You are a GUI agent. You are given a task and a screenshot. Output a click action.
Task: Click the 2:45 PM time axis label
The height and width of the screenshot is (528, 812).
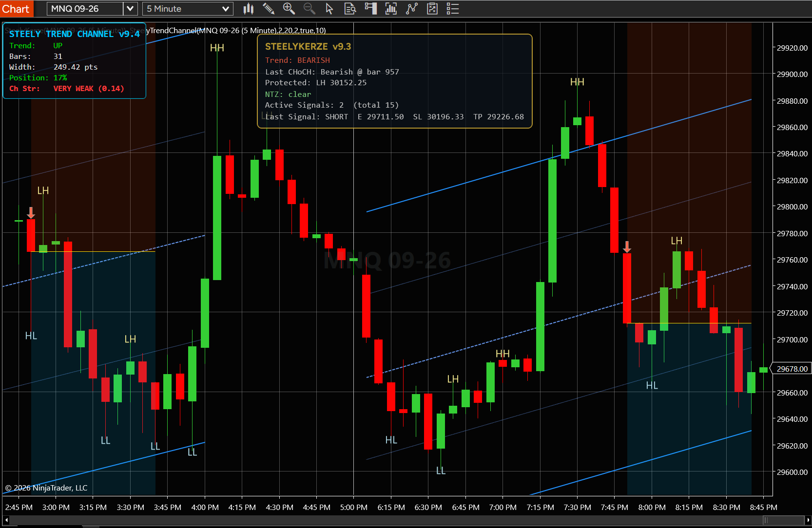pos(19,507)
